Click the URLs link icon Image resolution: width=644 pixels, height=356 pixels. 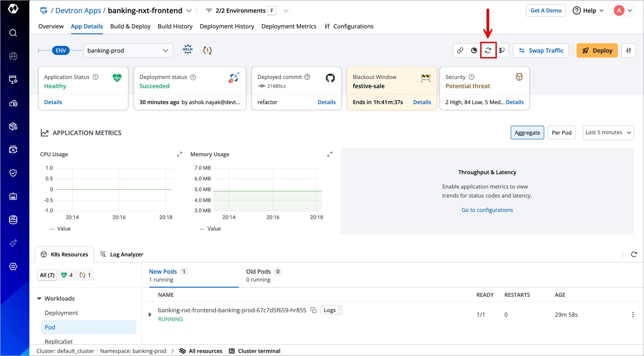coord(460,50)
